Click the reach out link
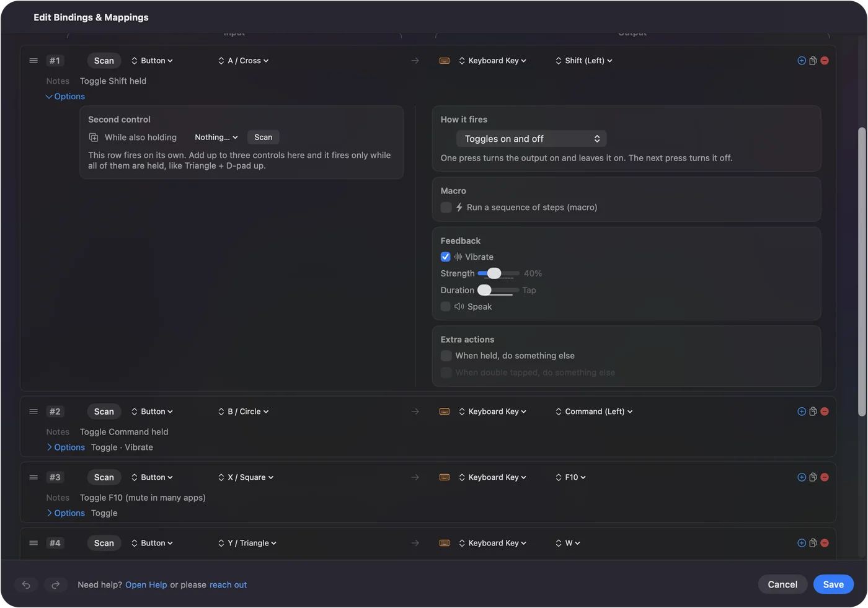 click(x=228, y=585)
